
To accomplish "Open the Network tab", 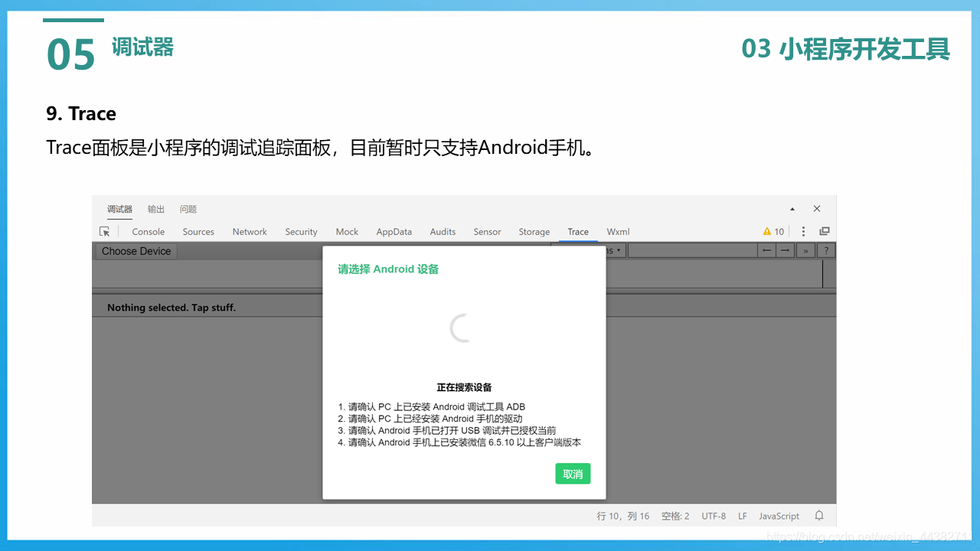I will (250, 232).
